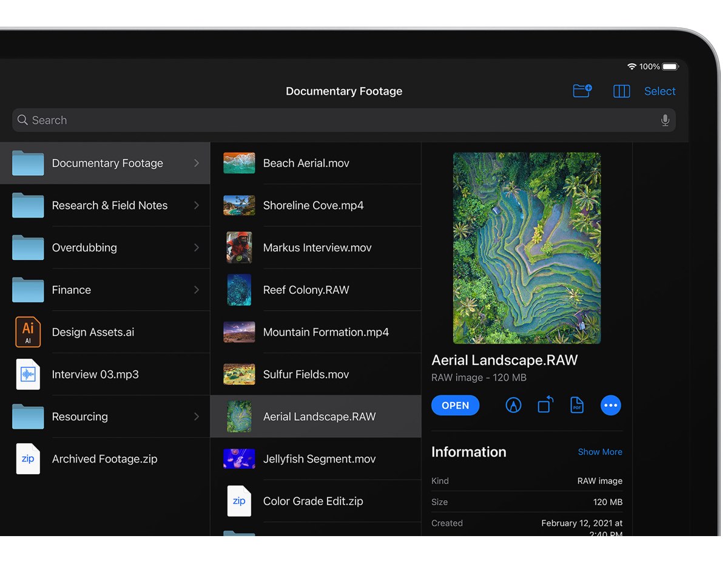Image resolution: width=728 pixels, height=561 pixels.
Task: Open the "Research & Field Notes" folder name
Action: coord(110,205)
